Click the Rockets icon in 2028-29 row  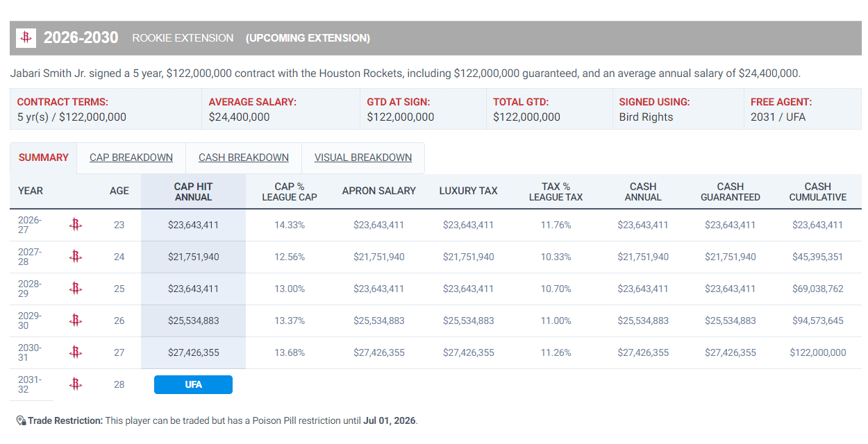(x=76, y=289)
